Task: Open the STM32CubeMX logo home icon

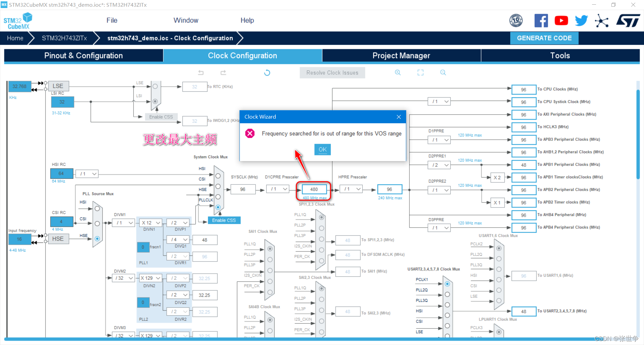Action: click(x=18, y=21)
